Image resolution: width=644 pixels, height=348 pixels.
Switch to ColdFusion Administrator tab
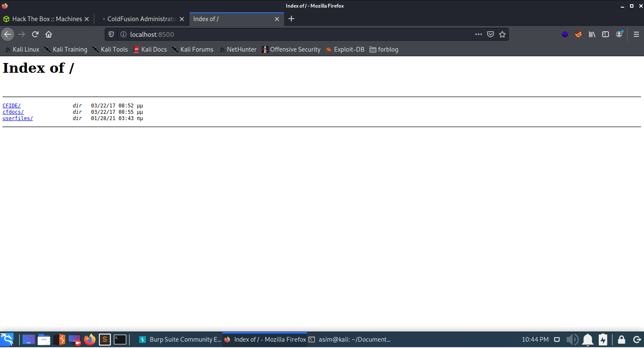click(141, 19)
